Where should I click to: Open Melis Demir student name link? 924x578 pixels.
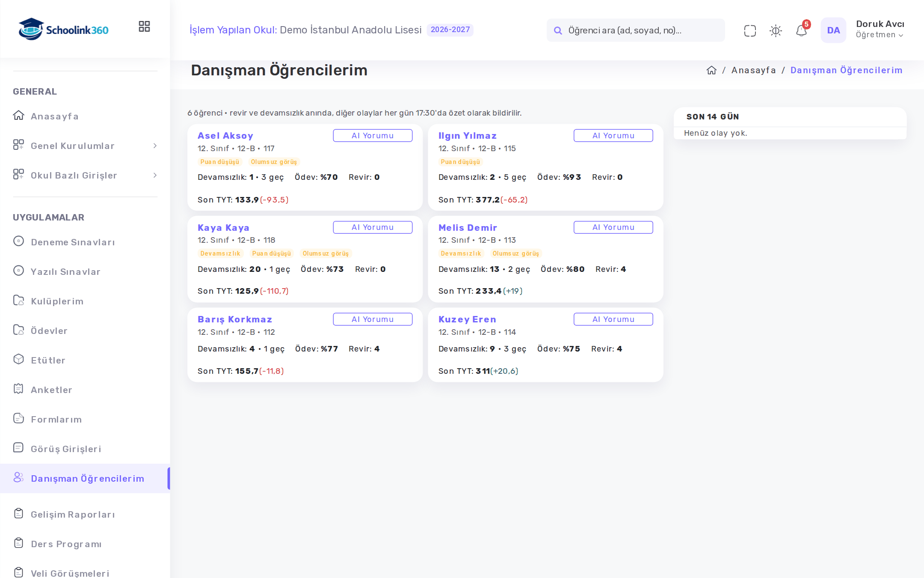click(468, 228)
